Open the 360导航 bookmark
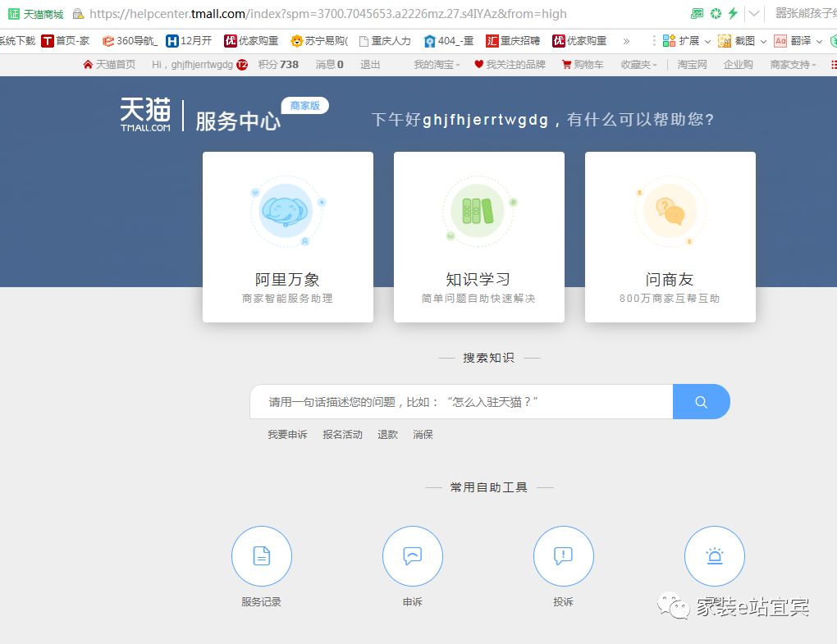 coord(130,40)
